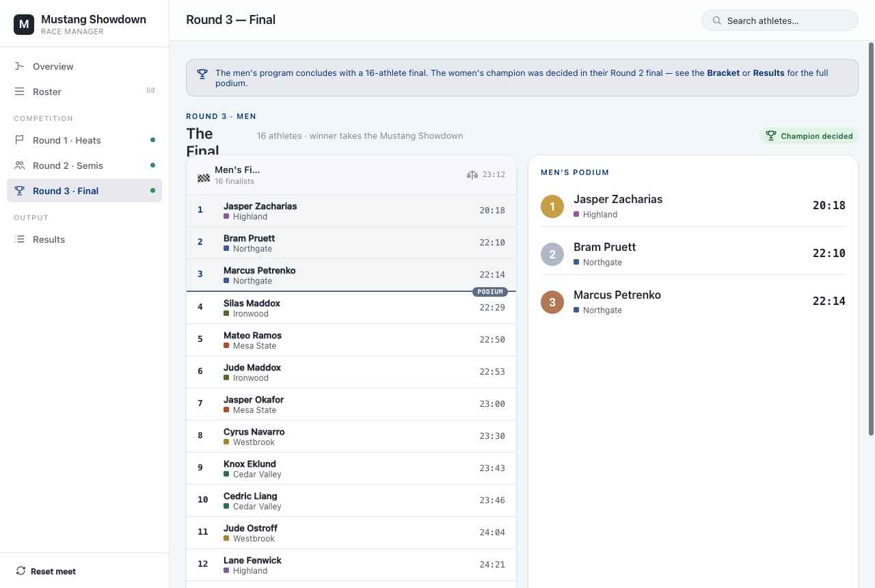Screen dimensions: 875x588
Task: Click the ROUND 3 · MEN label
Action: tap(221, 116)
